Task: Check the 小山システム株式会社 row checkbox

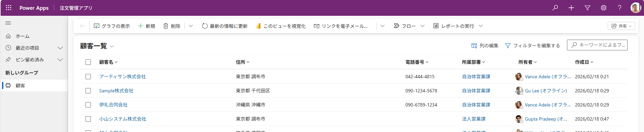Action: tap(88, 119)
